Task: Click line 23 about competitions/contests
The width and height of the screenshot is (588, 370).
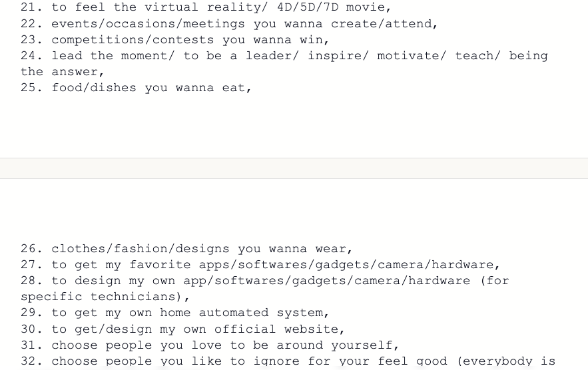Action: click(174, 40)
